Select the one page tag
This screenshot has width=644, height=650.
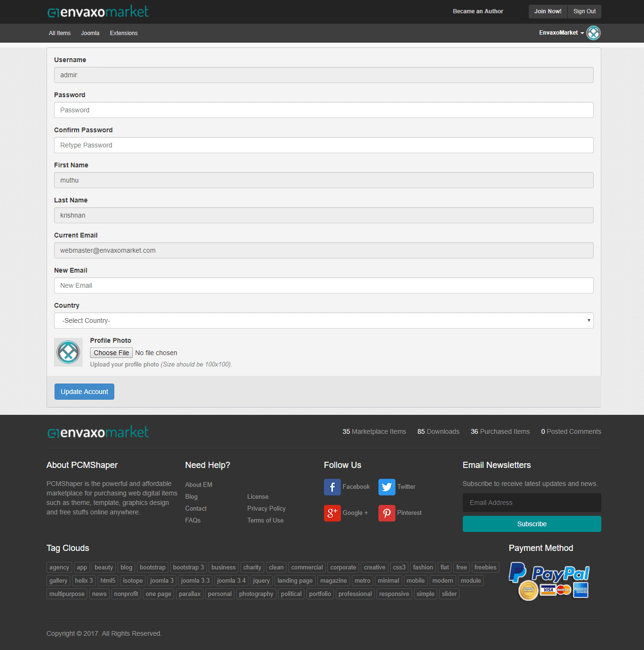coord(158,594)
